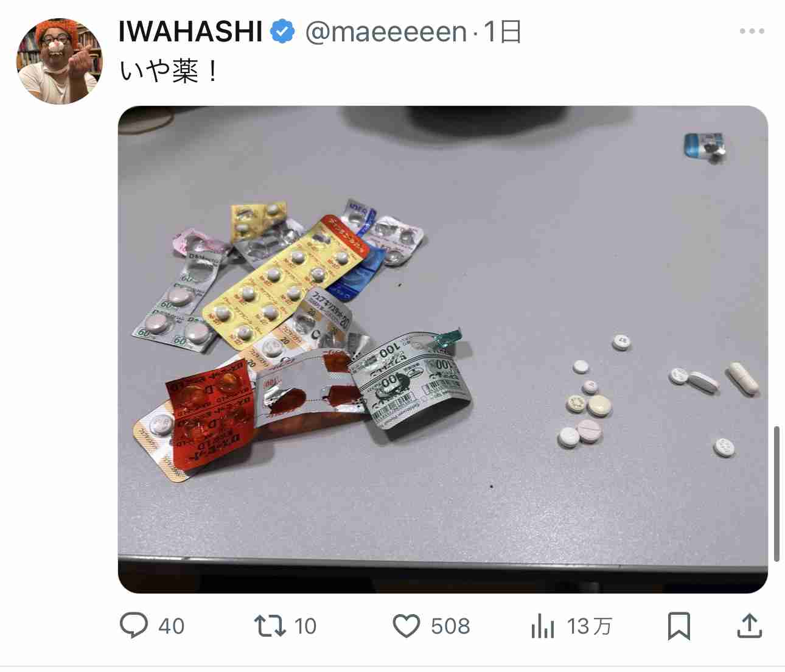Select the tweet text いや薬！
Screen dimensions: 785x672
(169, 71)
